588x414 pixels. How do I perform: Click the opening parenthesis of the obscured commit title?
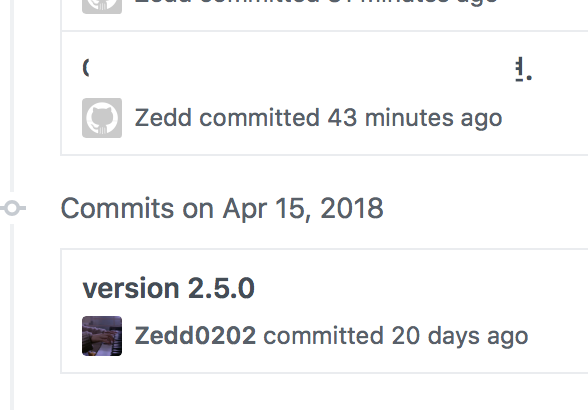pyautogui.click(x=86, y=68)
